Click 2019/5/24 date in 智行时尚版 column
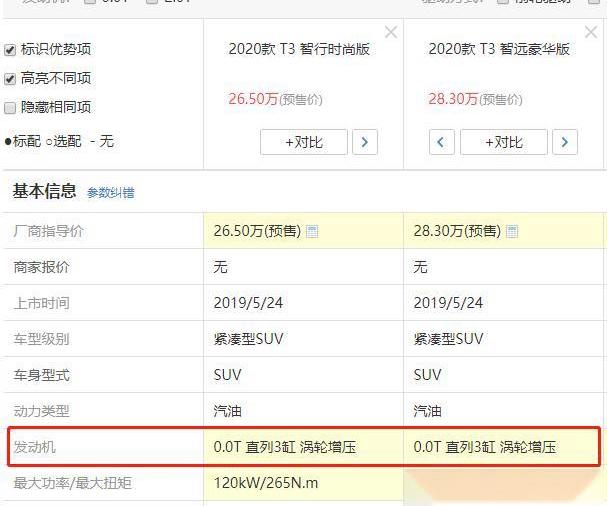The width and height of the screenshot is (607, 506). 248,303
